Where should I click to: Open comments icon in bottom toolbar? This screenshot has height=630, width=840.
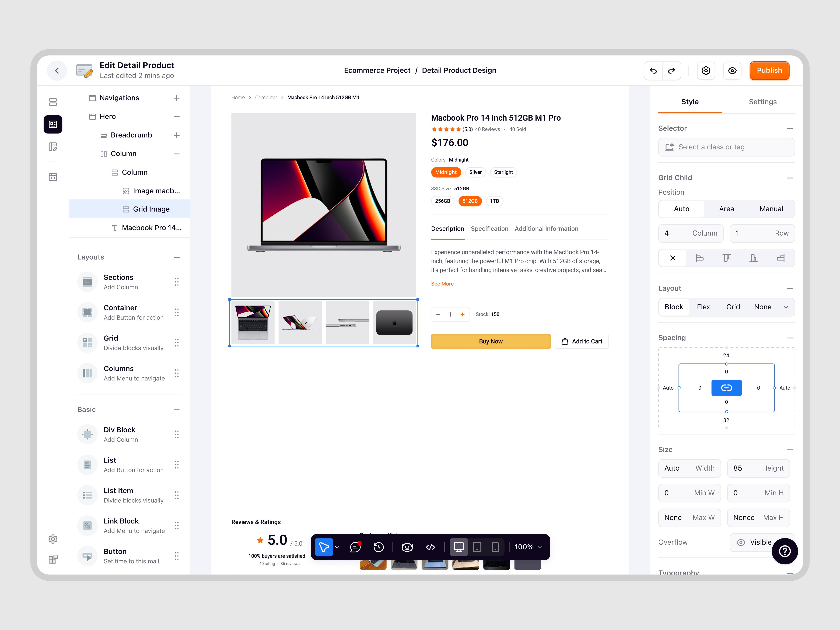pos(355,547)
